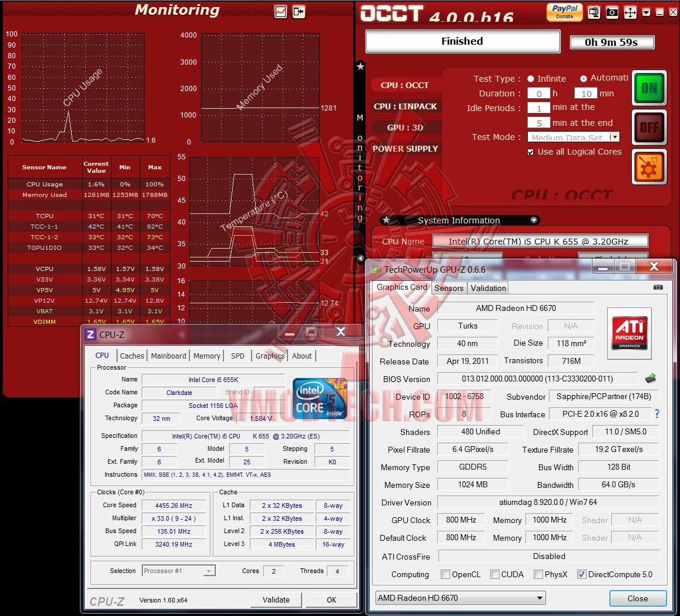680x616 pixels.
Task: Click the TCC-1-1 sensor row name
Action: pos(44,226)
